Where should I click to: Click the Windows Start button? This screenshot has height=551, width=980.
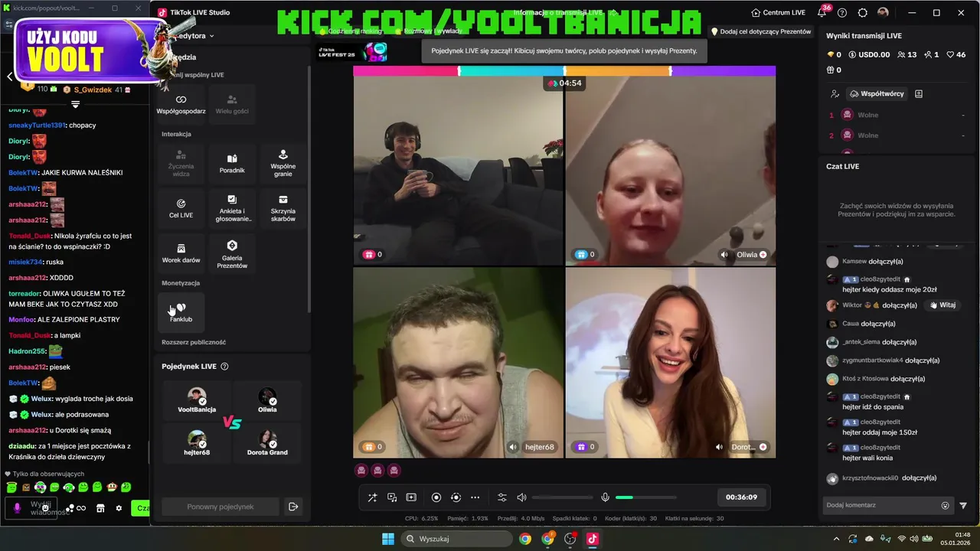(x=387, y=539)
